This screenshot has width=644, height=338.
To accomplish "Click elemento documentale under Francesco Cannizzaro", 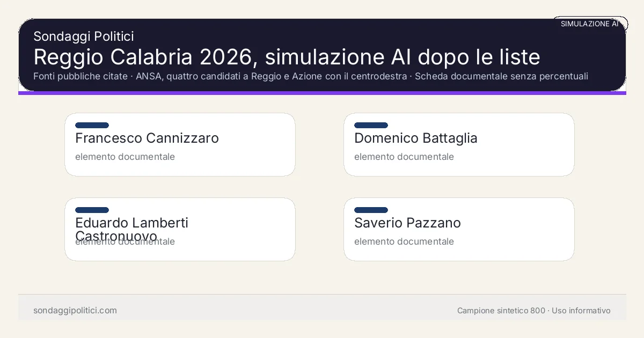I will coord(125,157).
